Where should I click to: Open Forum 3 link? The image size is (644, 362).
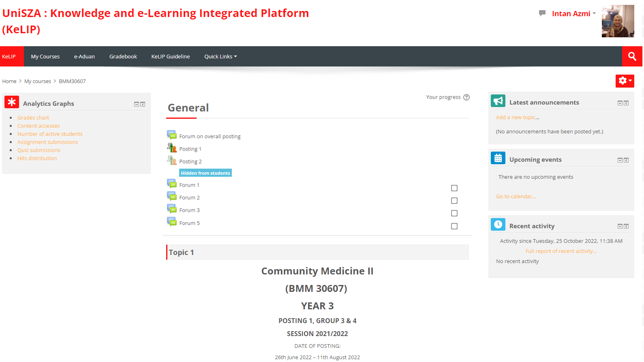[190, 210]
